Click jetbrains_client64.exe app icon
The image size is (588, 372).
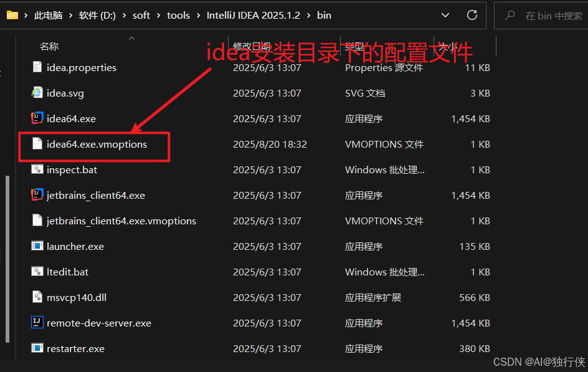[37, 194]
